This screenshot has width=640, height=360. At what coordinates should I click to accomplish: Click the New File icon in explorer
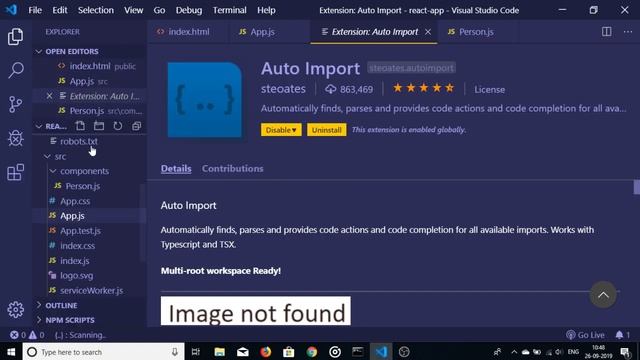[x=80, y=126]
